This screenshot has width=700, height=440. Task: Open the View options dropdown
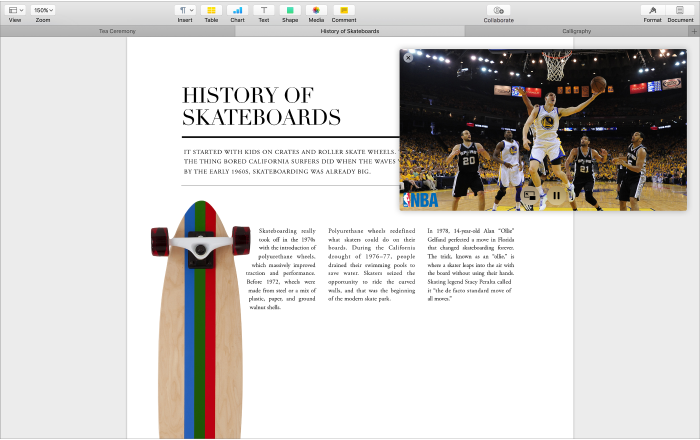click(x=15, y=10)
